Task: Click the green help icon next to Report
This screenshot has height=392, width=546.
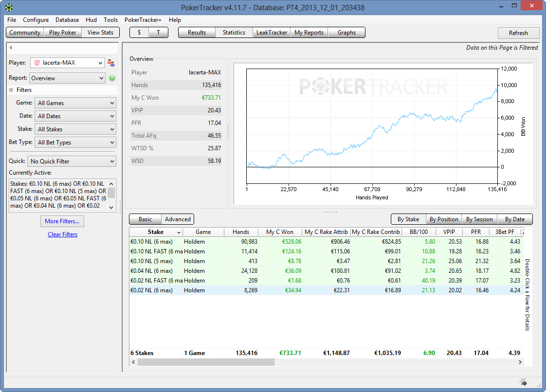Action: tap(112, 78)
